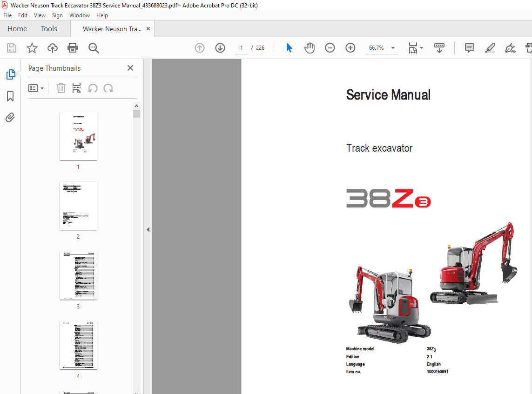Open the Edit menu
Image resolution: width=532 pixels, height=394 pixels.
[23, 15]
